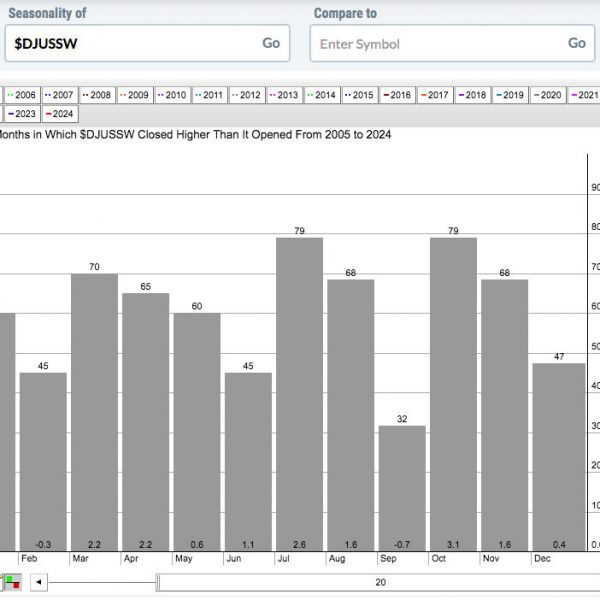
Task: Click the left arrow slider stepper button
Action: click(39, 582)
